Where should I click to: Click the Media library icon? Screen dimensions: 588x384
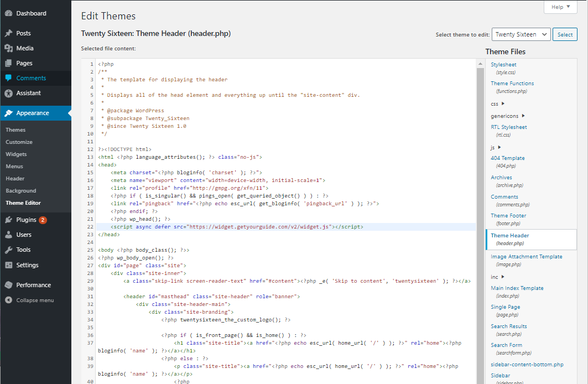tap(9, 48)
